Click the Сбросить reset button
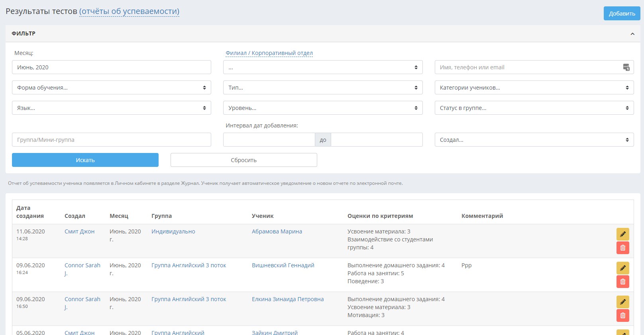644x335 pixels. click(x=244, y=160)
